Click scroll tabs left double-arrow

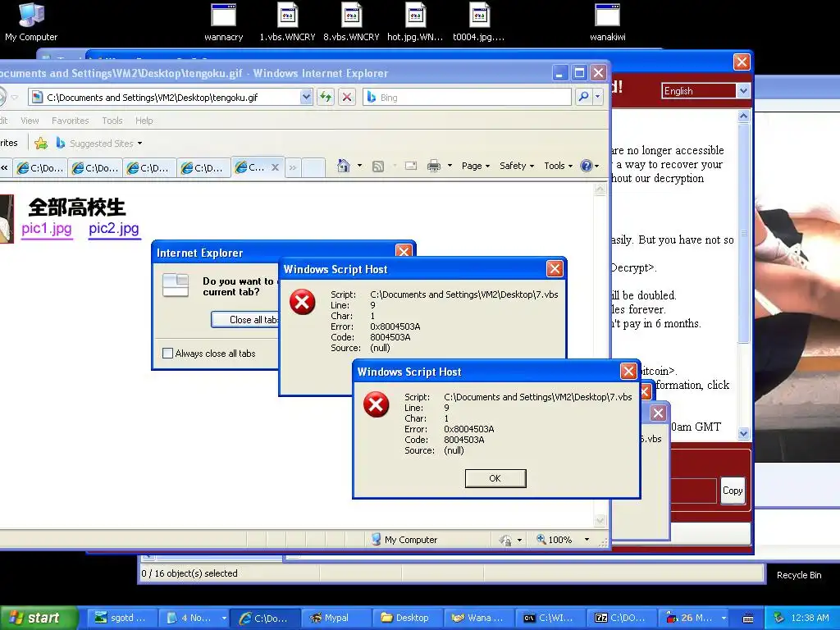[4, 167]
